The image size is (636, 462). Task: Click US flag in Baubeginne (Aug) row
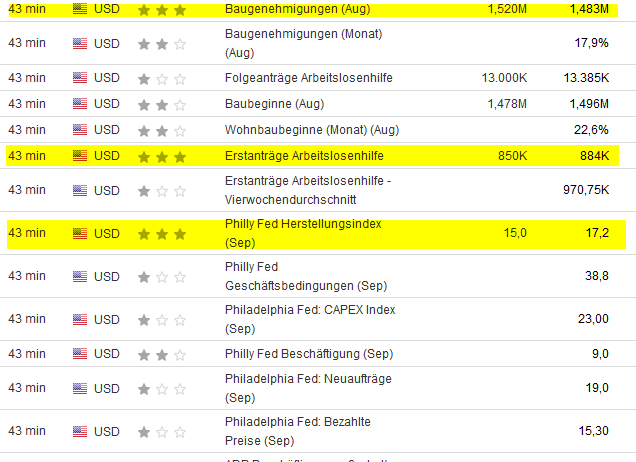tap(80, 104)
